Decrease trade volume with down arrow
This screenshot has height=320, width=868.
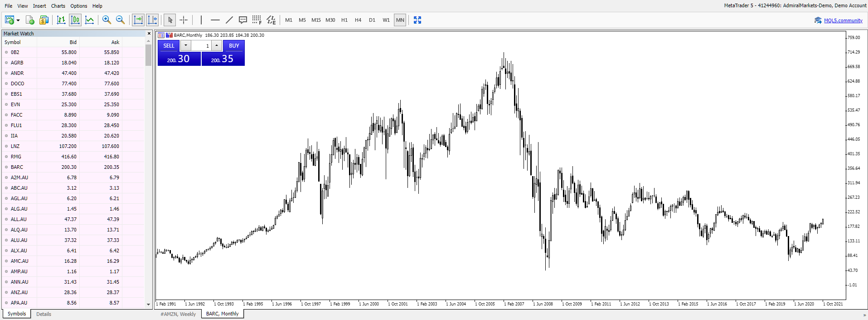[x=186, y=45]
